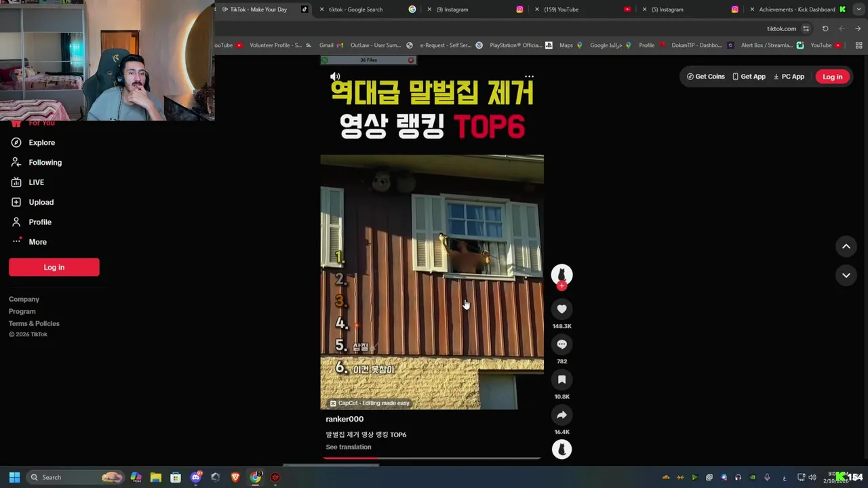Open Microsoft Store from the taskbar
This screenshot has width=868, height=488.
176,477
